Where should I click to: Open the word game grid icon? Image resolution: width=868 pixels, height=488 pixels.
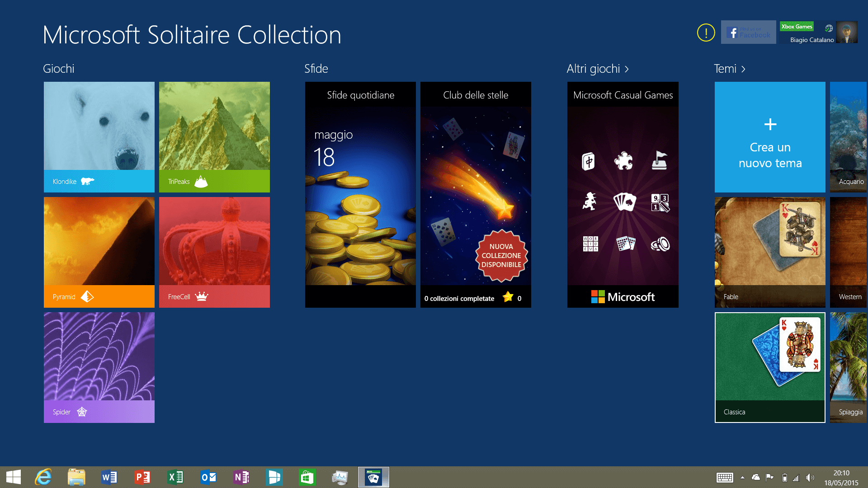pos(590,244)
